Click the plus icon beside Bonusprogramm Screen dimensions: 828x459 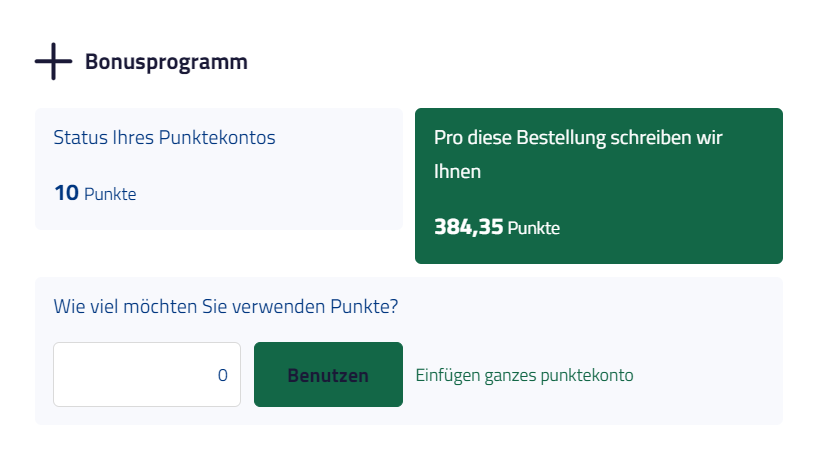coord(53,61)
